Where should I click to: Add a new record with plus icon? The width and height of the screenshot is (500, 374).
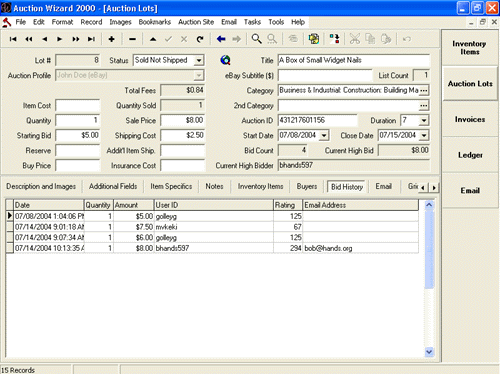click(112, 39)
